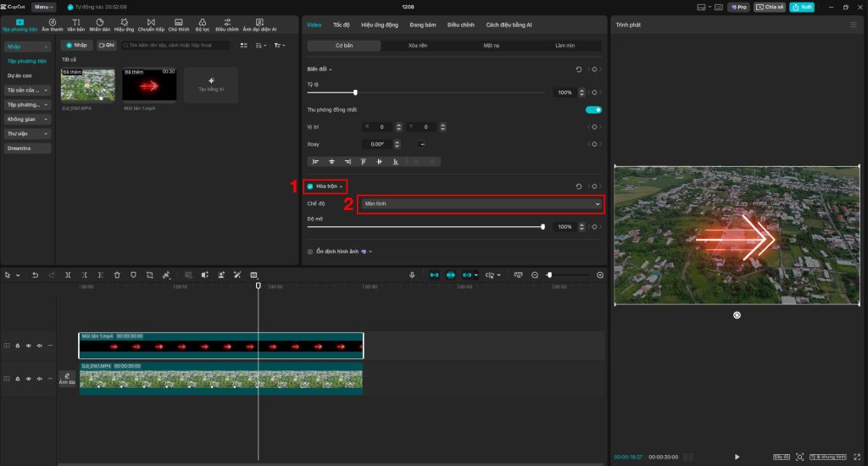Image resolution: width=868 pixels, height=466 pixels.
Task: Expand the Thư viện sidebar section
Action: pos(29,134)
